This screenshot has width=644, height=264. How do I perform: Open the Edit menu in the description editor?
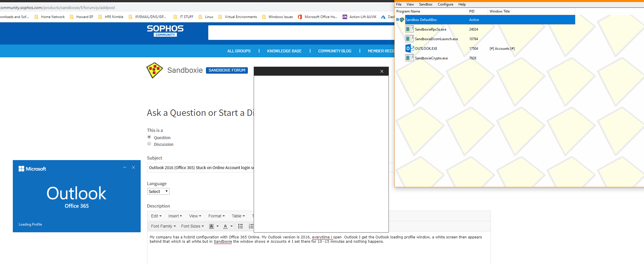[x=156, y=216]
